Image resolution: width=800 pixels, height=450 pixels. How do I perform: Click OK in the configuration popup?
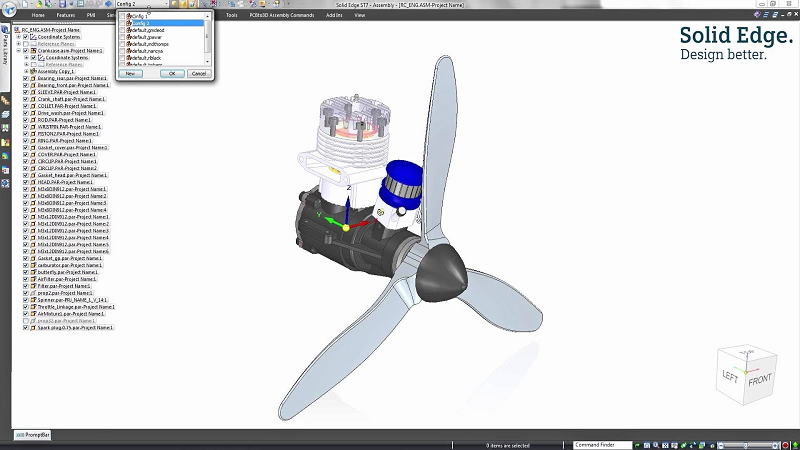[171, 73]
